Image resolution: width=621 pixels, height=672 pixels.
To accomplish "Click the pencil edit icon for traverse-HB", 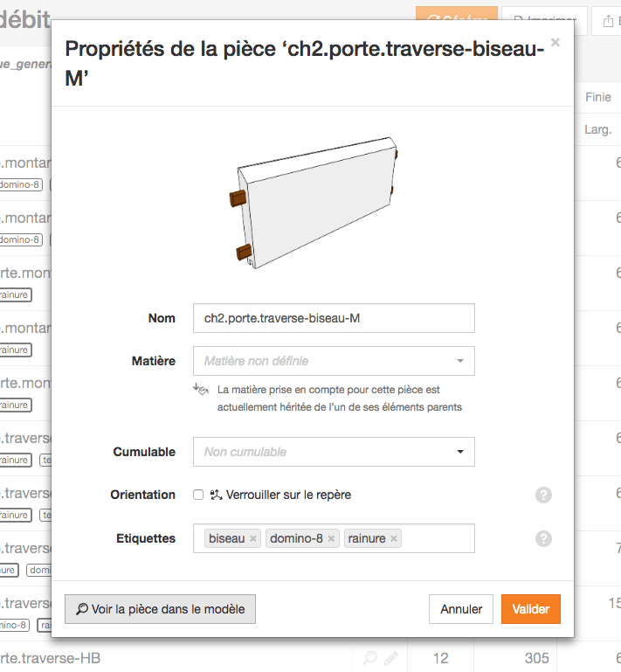I will 390,657.
